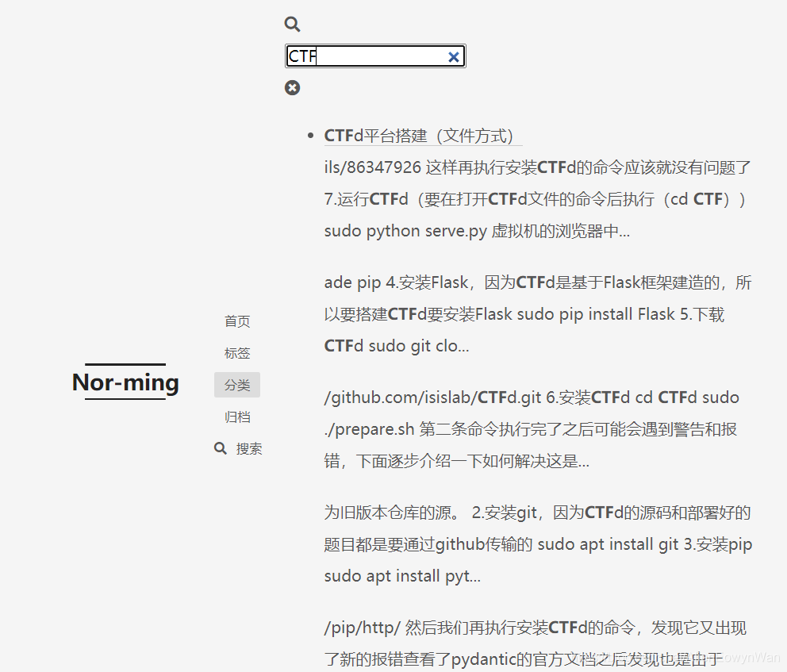Select 标签 in the sidebar menu

coord(236,352)
